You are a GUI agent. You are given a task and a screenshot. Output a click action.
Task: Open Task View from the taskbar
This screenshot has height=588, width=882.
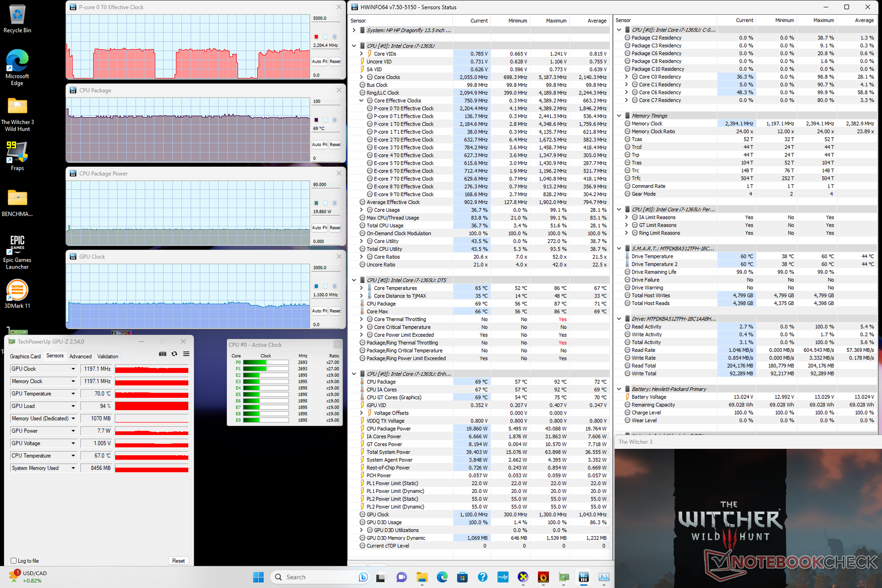pyautogui.click(x=380, y=577)
